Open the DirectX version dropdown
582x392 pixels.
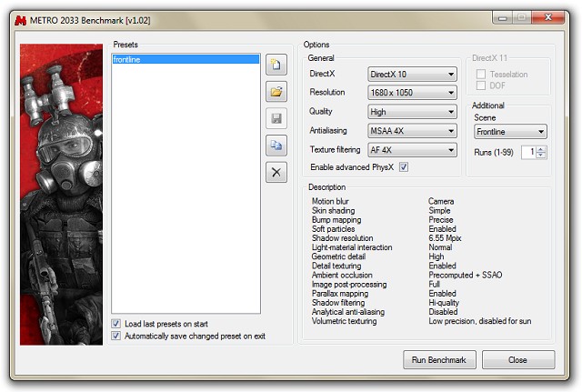tap(412, 74)
